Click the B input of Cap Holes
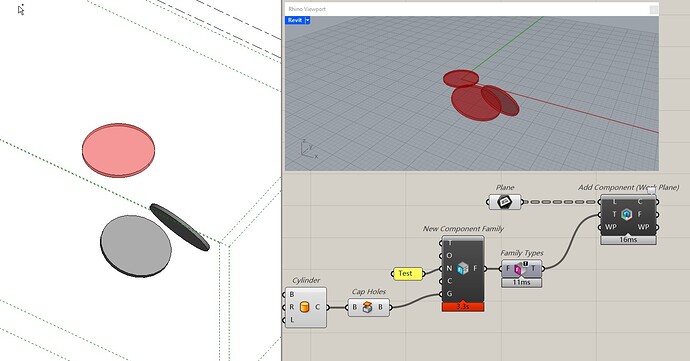The height and width of the screenshot is (361, 690). click(355, 307)
